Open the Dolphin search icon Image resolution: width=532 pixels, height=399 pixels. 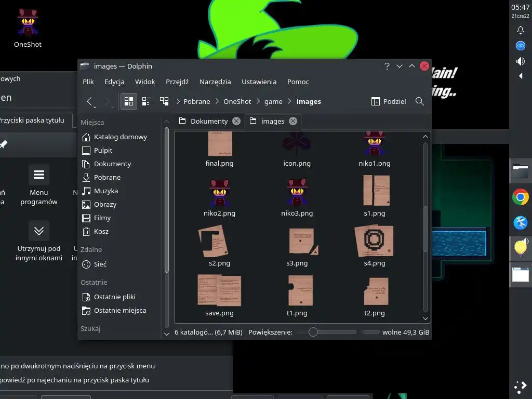(420, 101)
